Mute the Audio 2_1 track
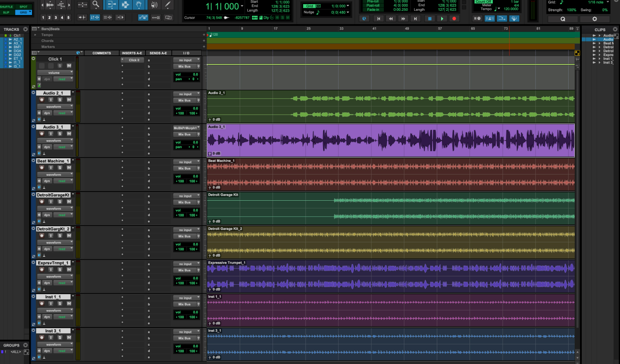 [69, 100]
